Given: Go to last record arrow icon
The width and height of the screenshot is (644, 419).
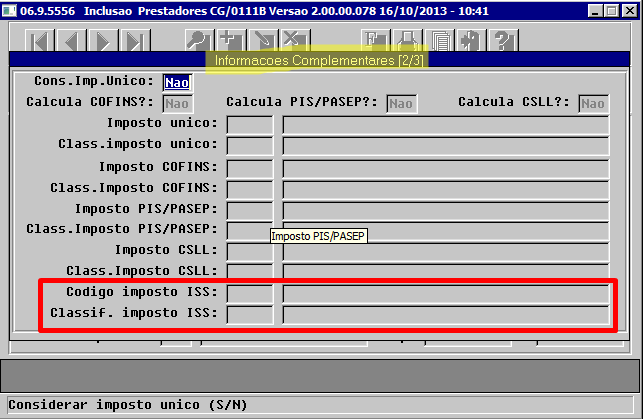Looking at the screenshot, I should click(136, 41).
